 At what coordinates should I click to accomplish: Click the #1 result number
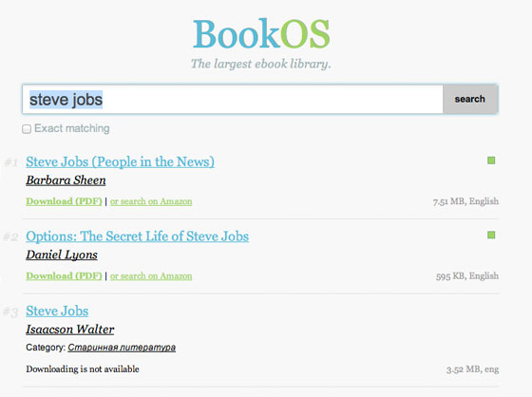coord(10,162)
